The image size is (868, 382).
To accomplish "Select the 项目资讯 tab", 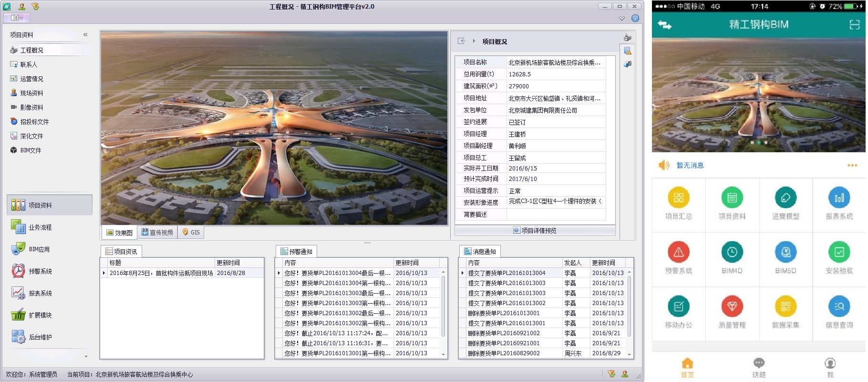I will (x=121, y=252).
